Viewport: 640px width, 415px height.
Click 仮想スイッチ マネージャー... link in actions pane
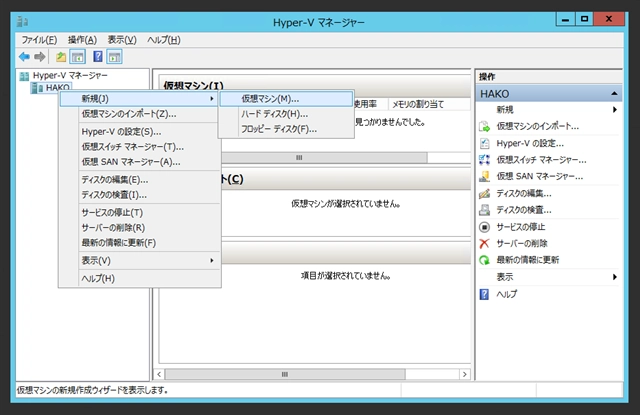(x=541, y=160)
